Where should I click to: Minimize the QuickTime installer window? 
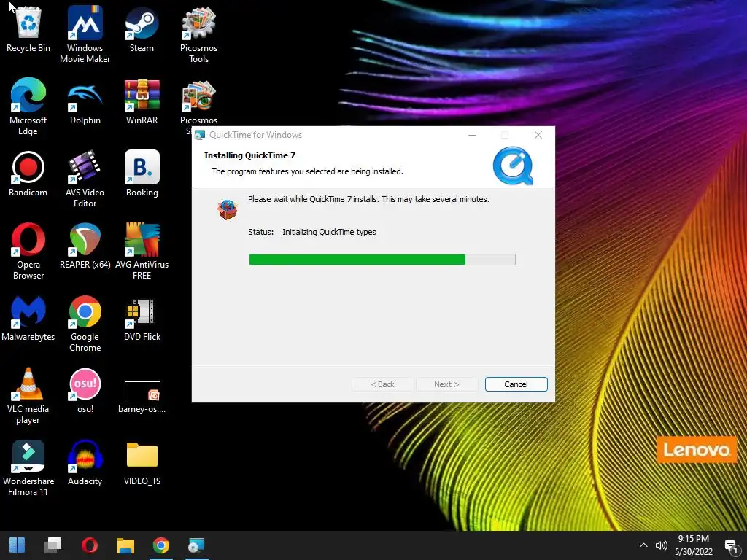[472, 135]
